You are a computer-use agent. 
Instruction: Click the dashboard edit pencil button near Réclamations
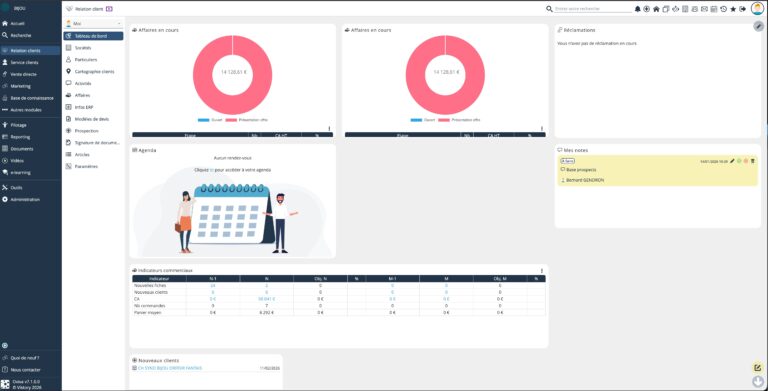758,26
